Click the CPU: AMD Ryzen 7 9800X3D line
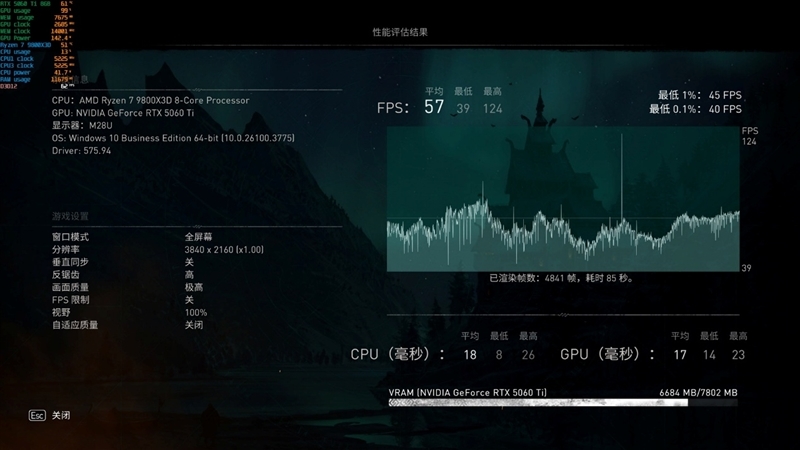This screenshot has width=800, height=450. tap(151, 101)
